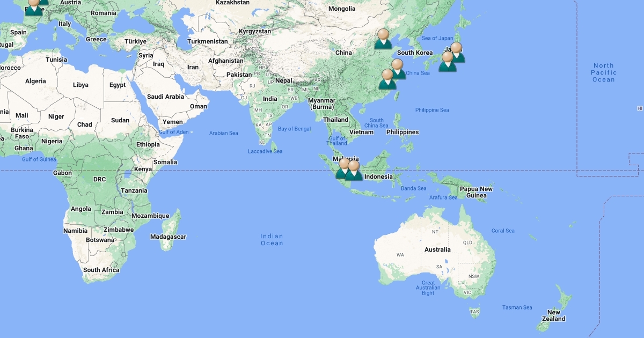Click the Yemen label

pos(173,122)
